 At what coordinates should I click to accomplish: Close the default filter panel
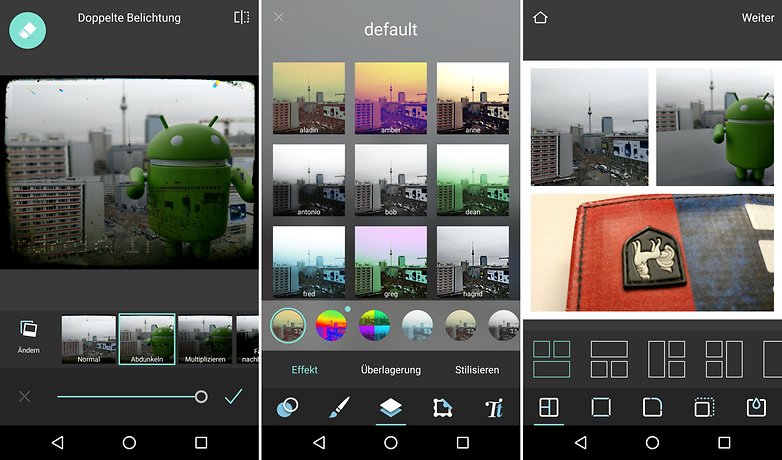point(279,17)
